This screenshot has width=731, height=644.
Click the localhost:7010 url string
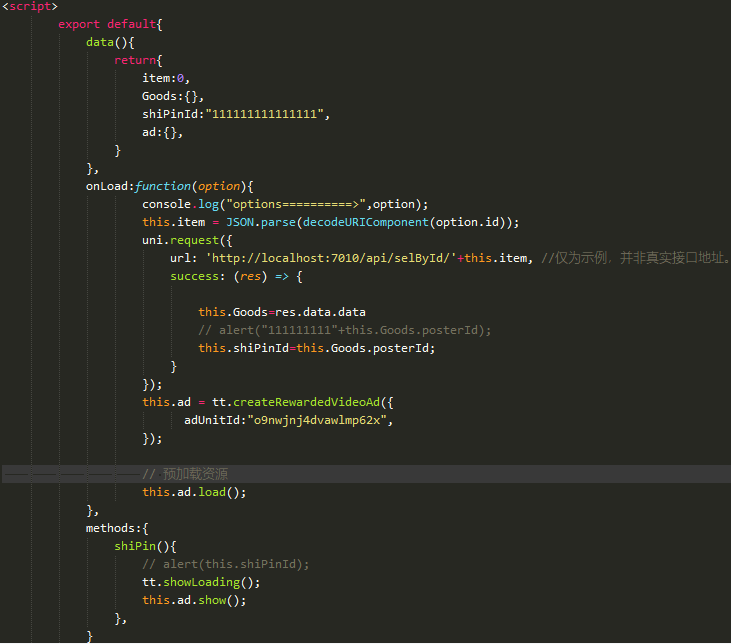click(331, 258)
